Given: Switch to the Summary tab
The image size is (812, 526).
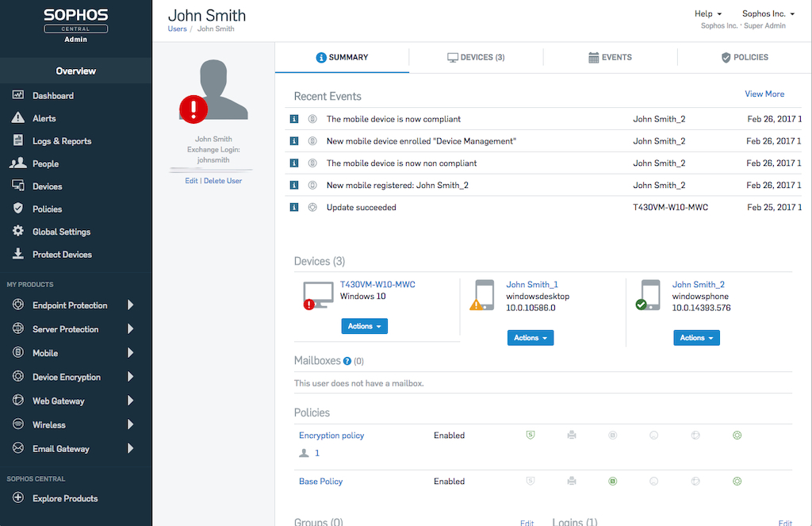Looking at the screenshot, I should (343, 57).
